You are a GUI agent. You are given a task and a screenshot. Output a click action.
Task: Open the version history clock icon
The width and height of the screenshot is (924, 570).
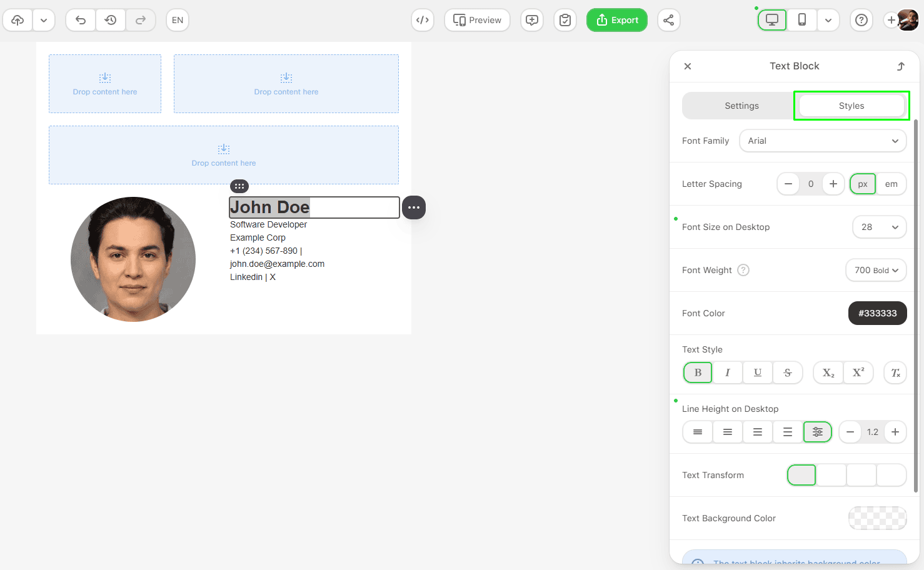click(x=111, y=20)
